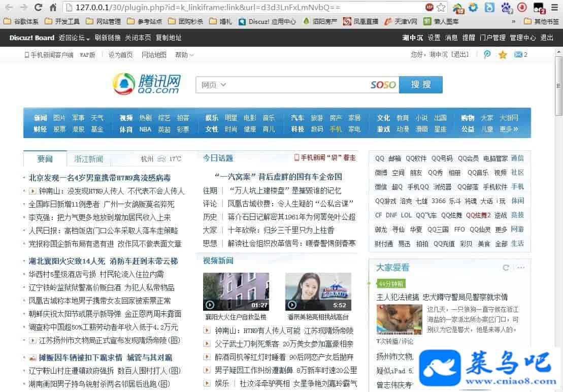Click the mail envelope icon with count 2
Screen dimensions: 563x392
(x=518, y=55)
